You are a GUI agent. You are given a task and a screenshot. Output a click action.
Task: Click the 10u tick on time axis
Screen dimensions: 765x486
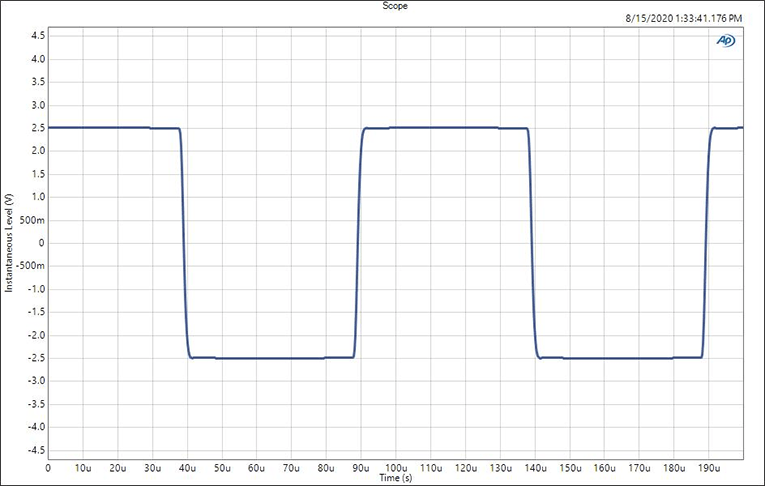click(x=83, y=467)
